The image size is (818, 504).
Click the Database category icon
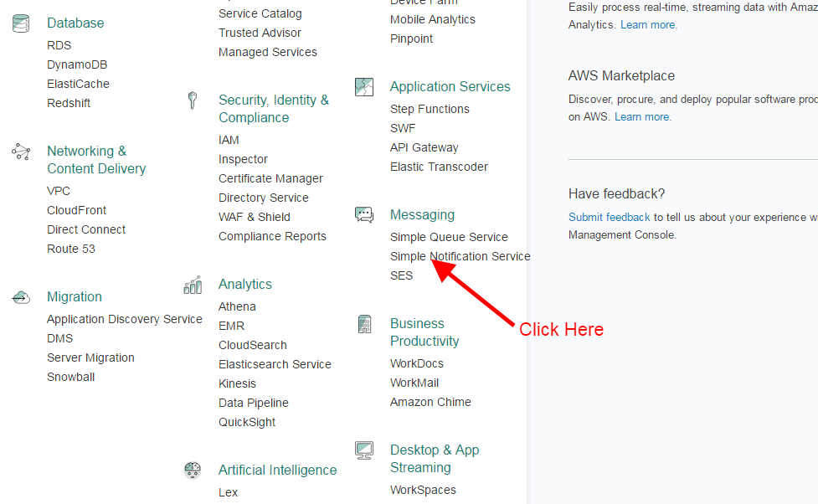pos(21,23)
